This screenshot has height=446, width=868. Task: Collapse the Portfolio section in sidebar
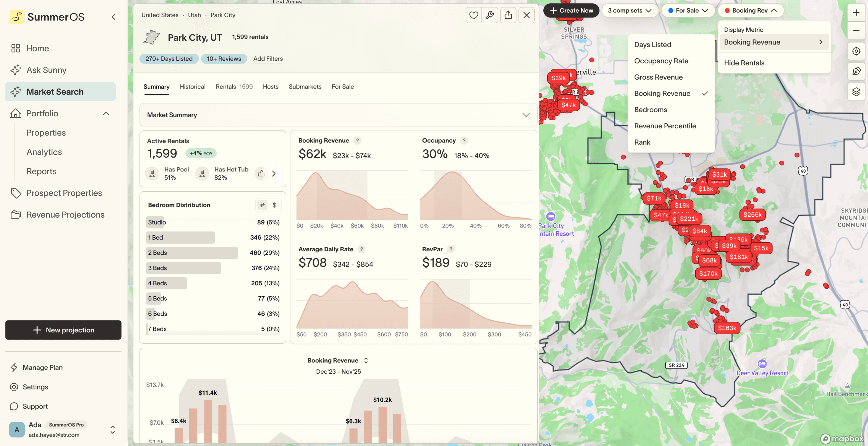[x=106, y=113]
